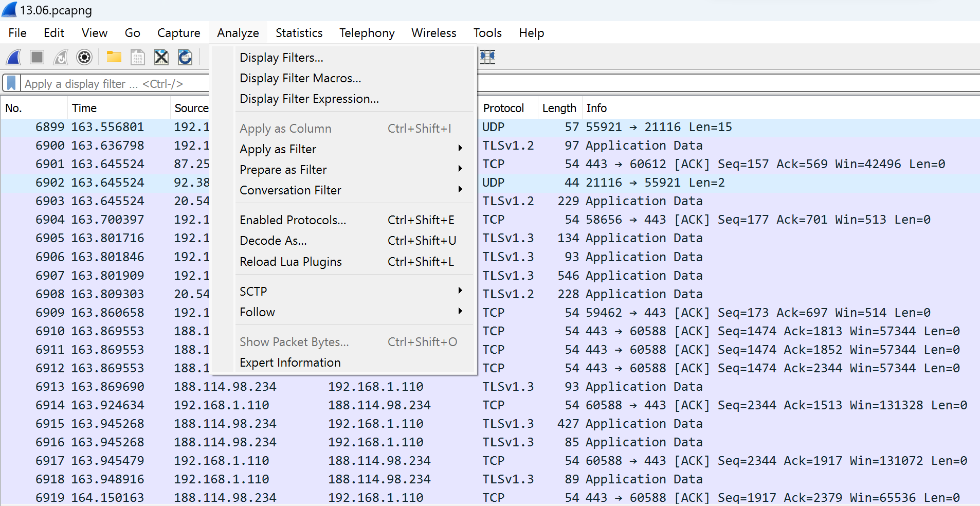Click Info '55921 → 21116 Len=15'
The height and width of the screenshot is (506, 980).
(659, 127)
